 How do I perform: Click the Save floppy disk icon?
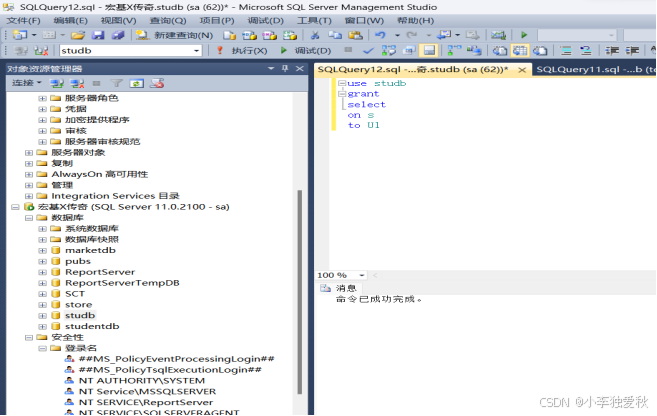[x=98, y=35]
